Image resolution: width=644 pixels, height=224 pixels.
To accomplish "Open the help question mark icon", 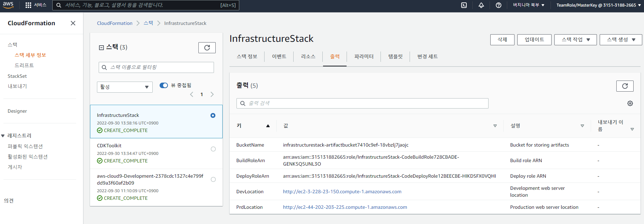I will click(499, 5).
